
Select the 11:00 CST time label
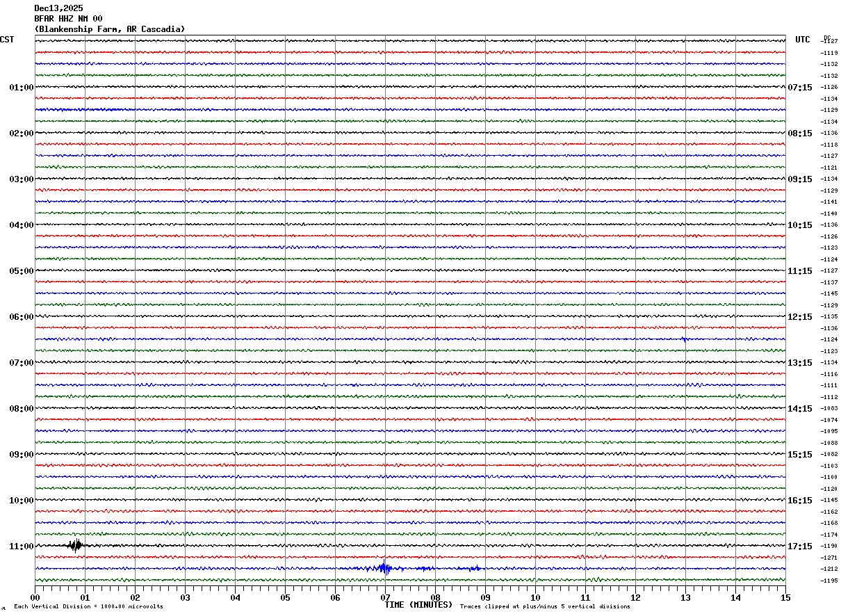click(x=22, y=546)
